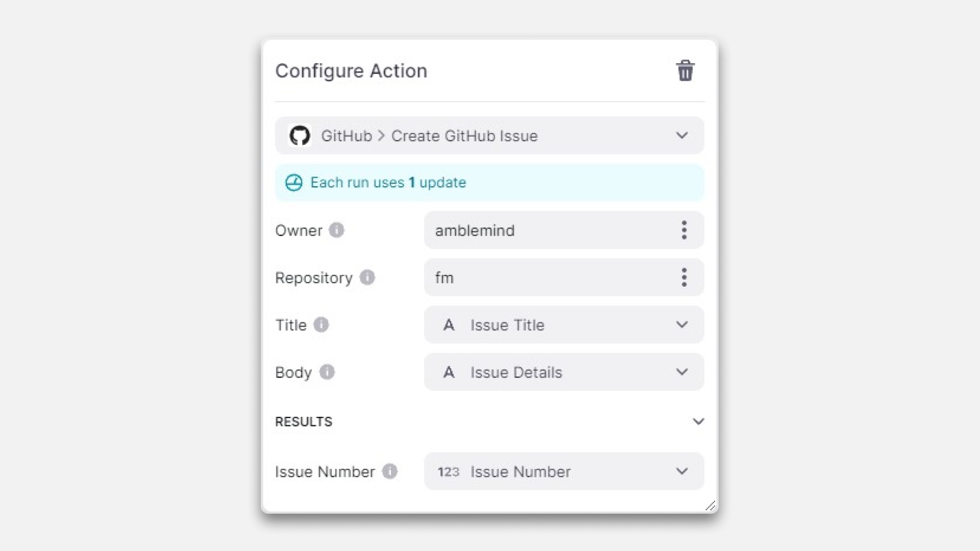The height and width of the screenshot is (551, 980).
Task: Click the update usage gauge icon
Action: pos(294,183)
